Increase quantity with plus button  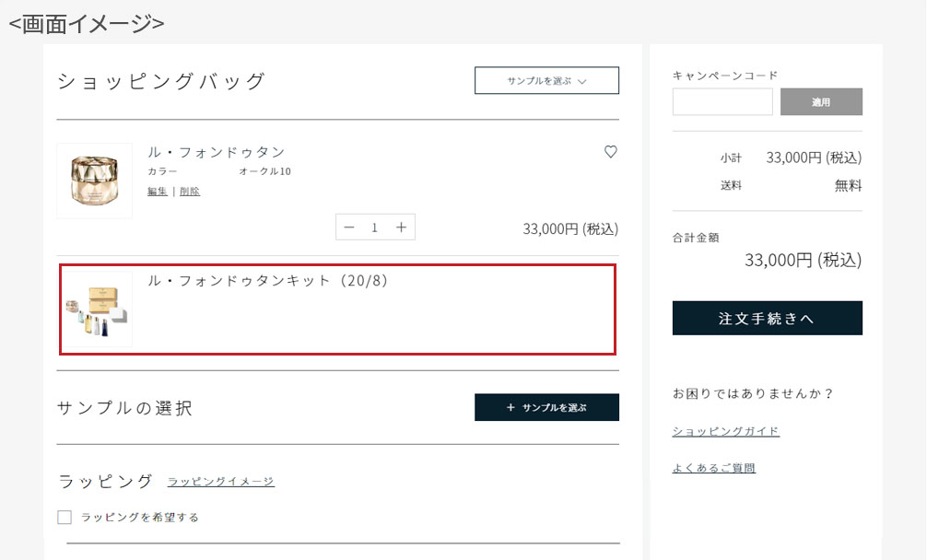401,227
